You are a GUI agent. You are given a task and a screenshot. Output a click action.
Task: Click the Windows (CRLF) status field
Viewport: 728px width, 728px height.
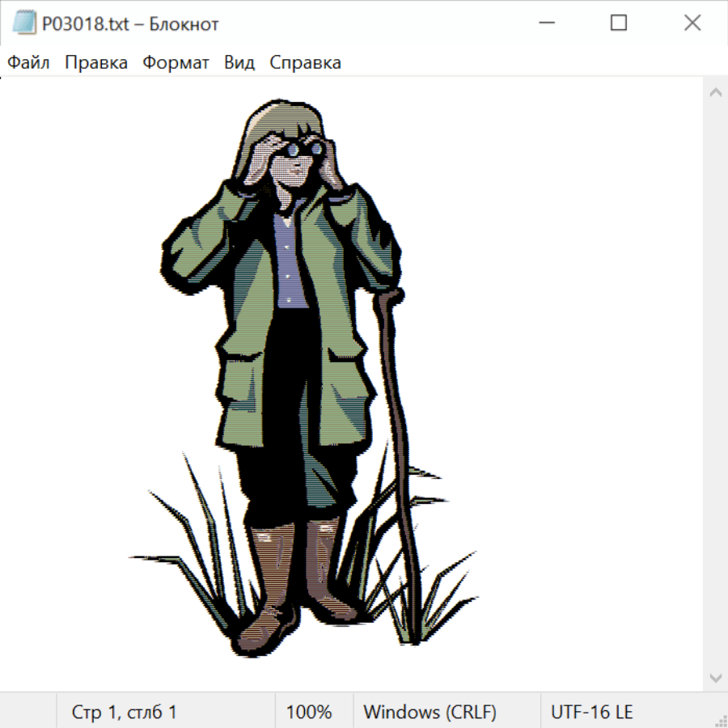(x=430, y=712)
